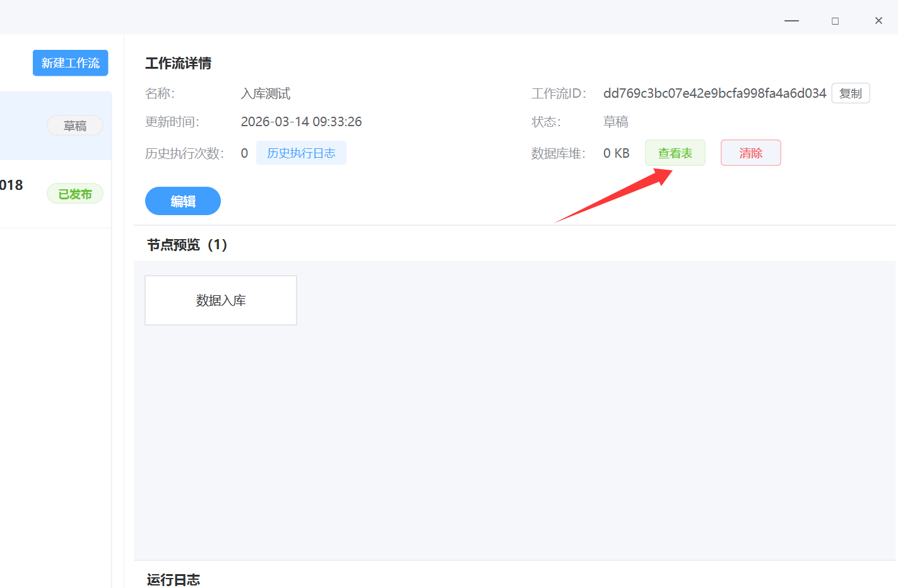Click the update time 2026-03-14 09:33:26
898x588 pixels.
[x=301, y=122]
